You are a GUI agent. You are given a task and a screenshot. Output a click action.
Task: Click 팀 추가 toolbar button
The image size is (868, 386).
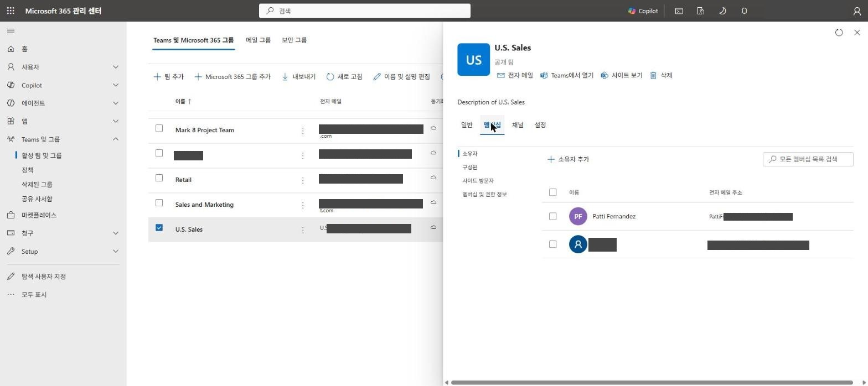(x=169, y=77)
